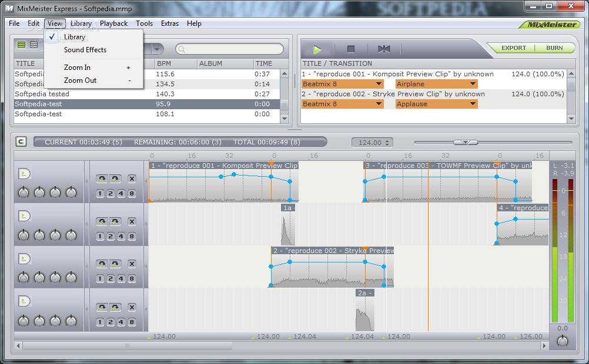589x364 pixels.
Task: Click the collapse arrow beside the third track's knobs
Action: click(87, 267)
